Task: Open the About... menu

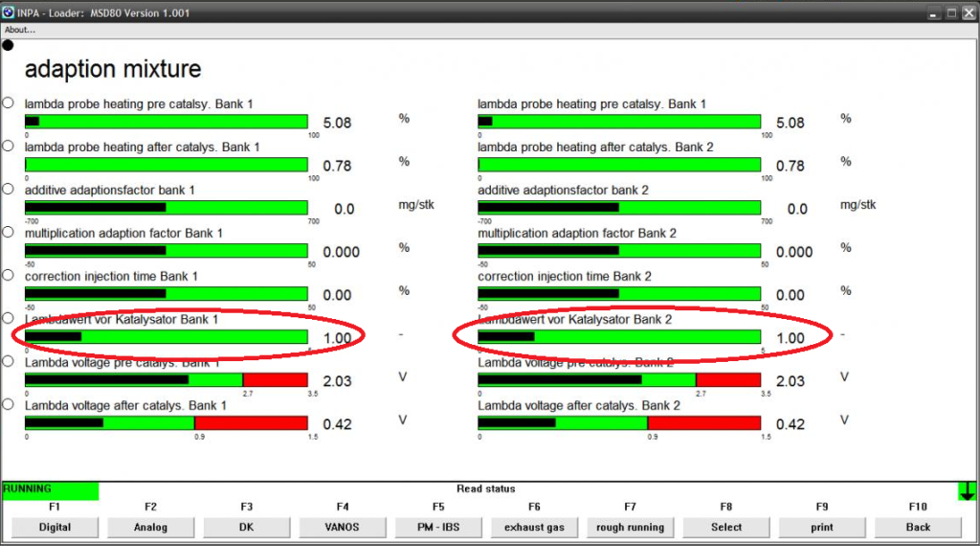Action: [20, 30]
